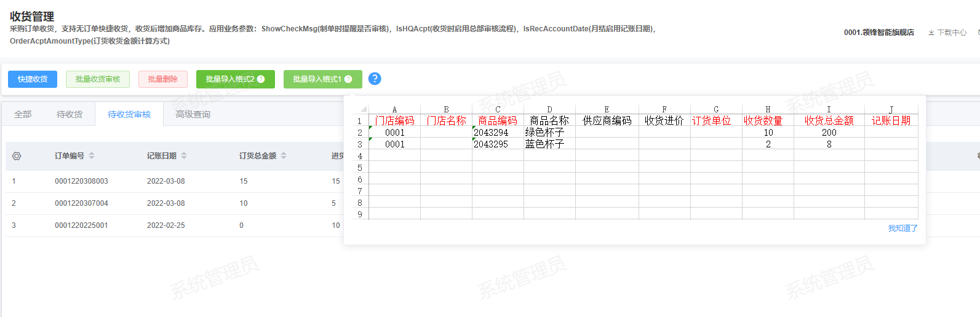This screenshot has width=980, height=317.
Task: Click help icon on 批量导入格式1 button
Action: [x=348, y=79]
